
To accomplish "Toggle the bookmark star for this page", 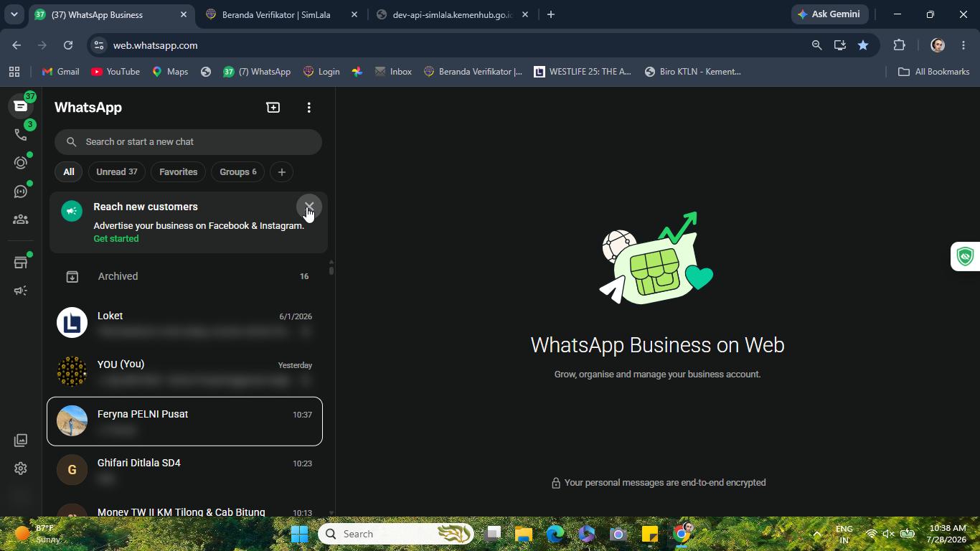I will click(x=863, y=45).
